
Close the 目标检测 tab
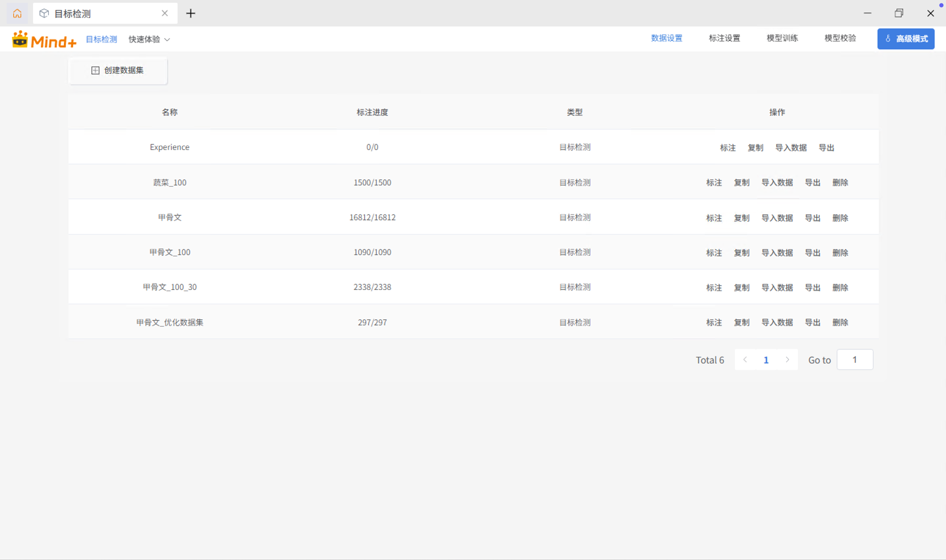(x=165, y=13)
